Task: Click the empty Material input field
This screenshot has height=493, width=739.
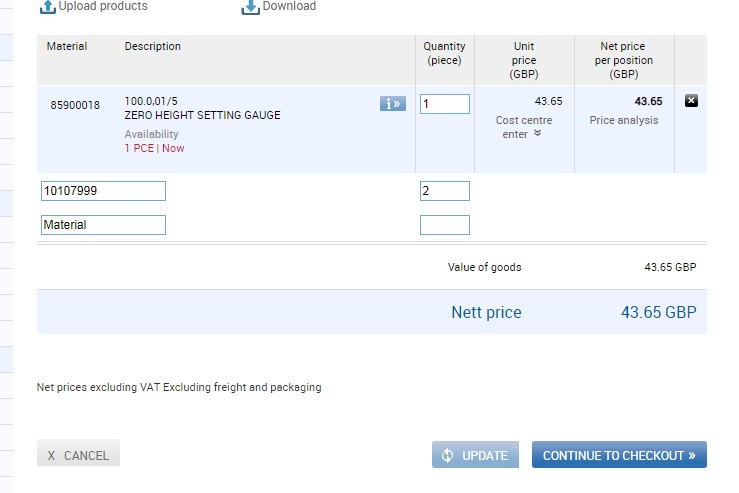Action: [103, 225]
